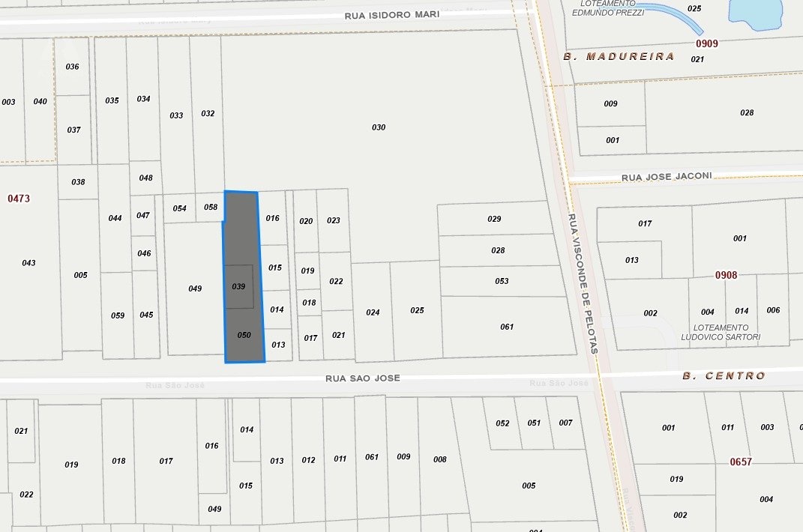Image resolution: width=803 pixels, height=532 pixels.
Task: Select block number 0473
Action: (x=19, y=199)
